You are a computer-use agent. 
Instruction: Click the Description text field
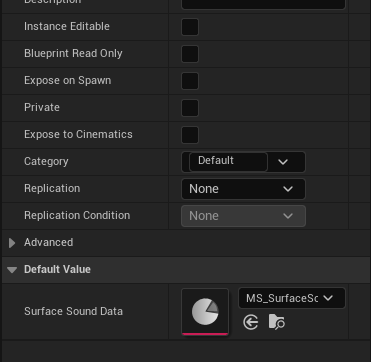[x=263, y=3]
